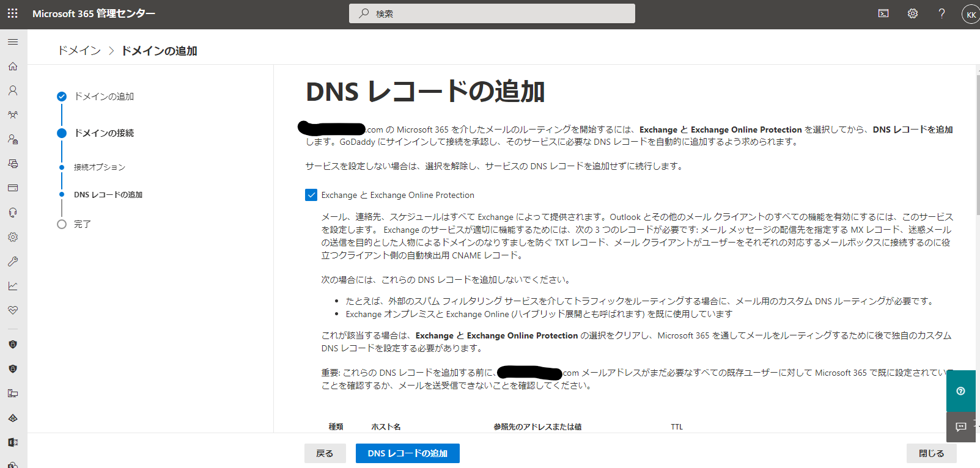Click the search box in header
This screenshot has width=980, height=468.
click(492, 13)
